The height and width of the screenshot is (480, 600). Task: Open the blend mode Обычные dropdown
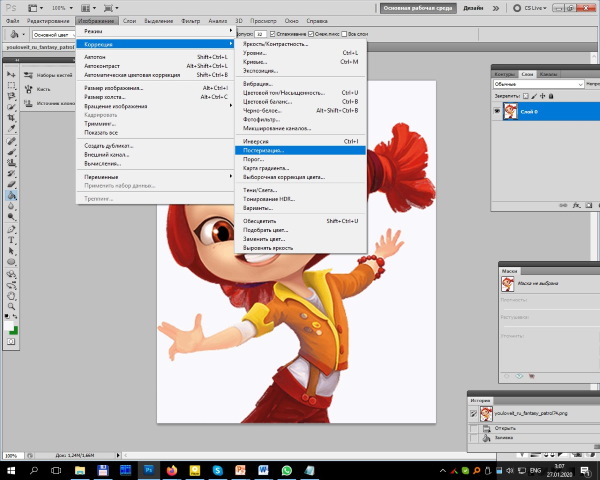click(x=538, y=84)
